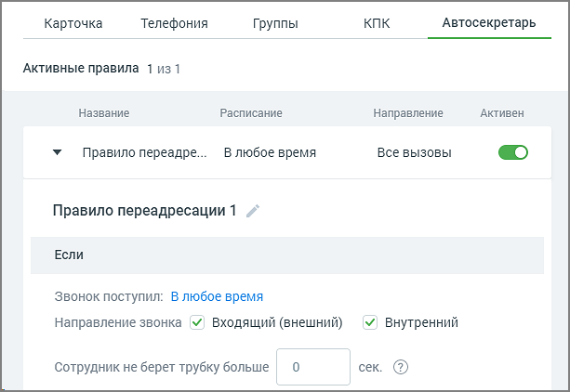
Task: Open the Автосекретарь tab
Action: pos(489,22)
